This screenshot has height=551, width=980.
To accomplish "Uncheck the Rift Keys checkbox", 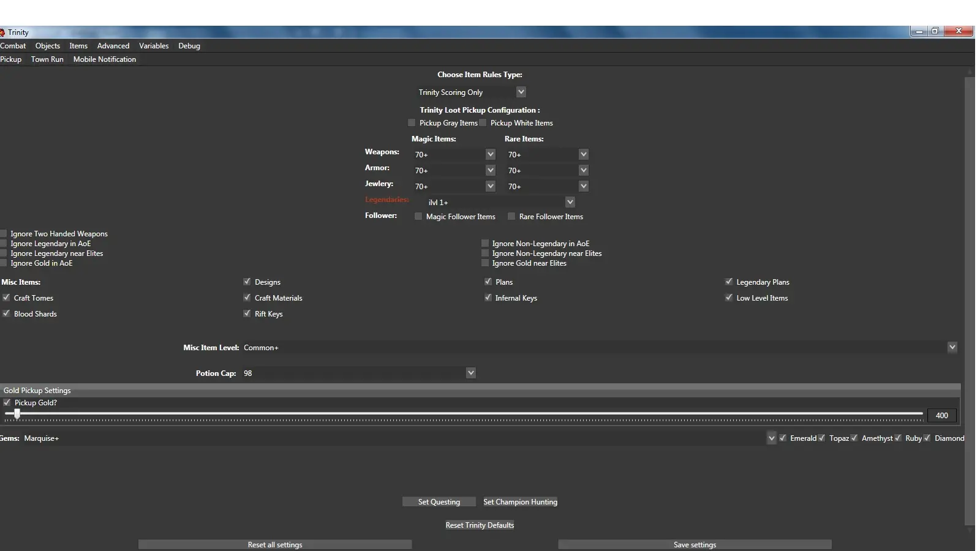I will pos(247,313).
